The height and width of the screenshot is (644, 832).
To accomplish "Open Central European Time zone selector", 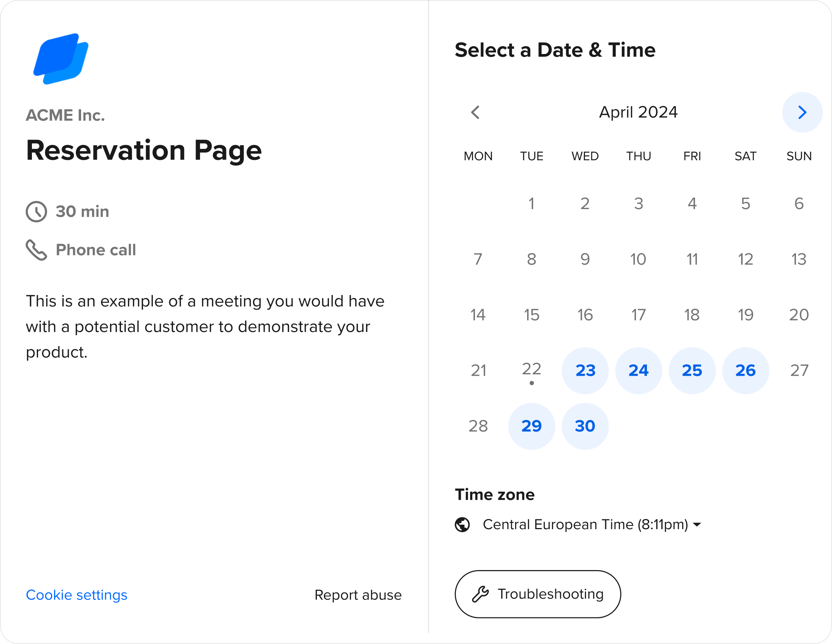I will point(585,525).
